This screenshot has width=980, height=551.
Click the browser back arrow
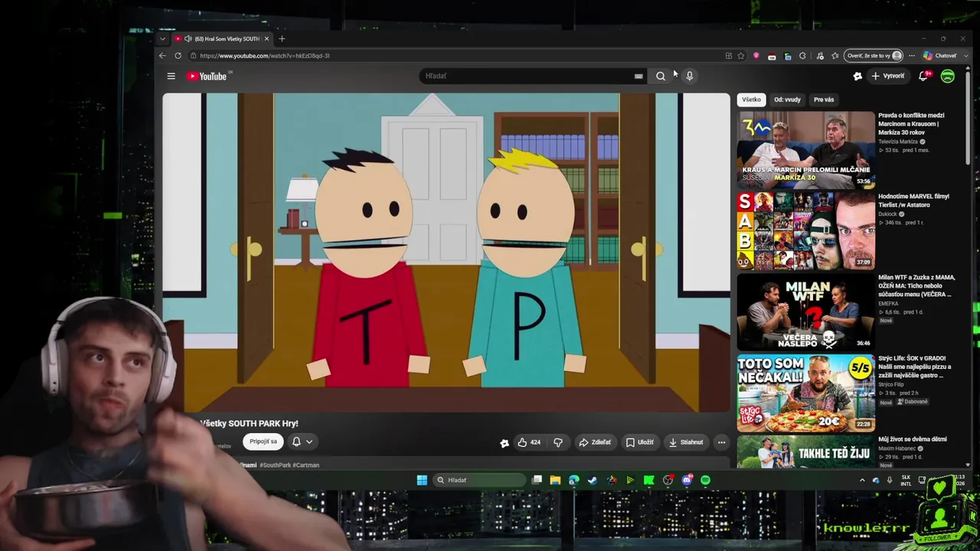(x=162, y=56)
